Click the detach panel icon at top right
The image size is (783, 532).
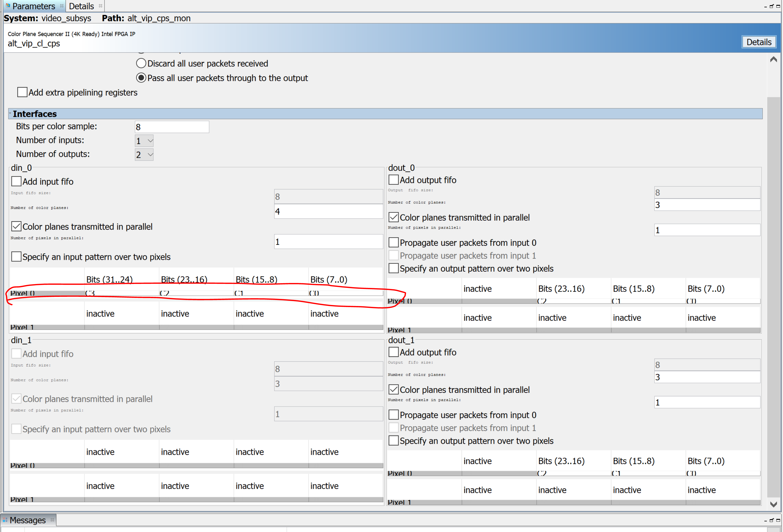[x=771, y=6]
